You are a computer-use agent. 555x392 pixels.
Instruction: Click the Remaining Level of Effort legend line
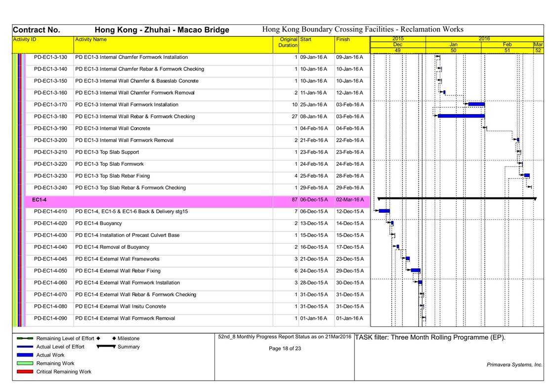click(x=25, y=338)
